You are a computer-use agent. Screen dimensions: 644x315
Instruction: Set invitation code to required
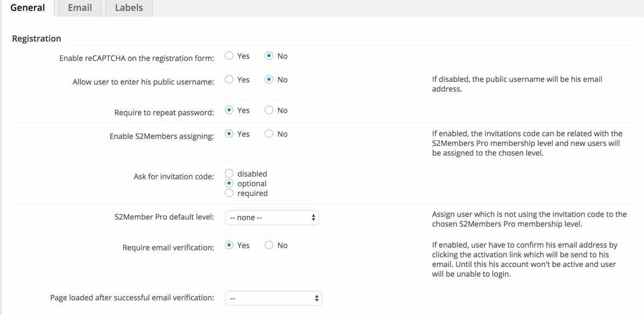coord(229,193)
